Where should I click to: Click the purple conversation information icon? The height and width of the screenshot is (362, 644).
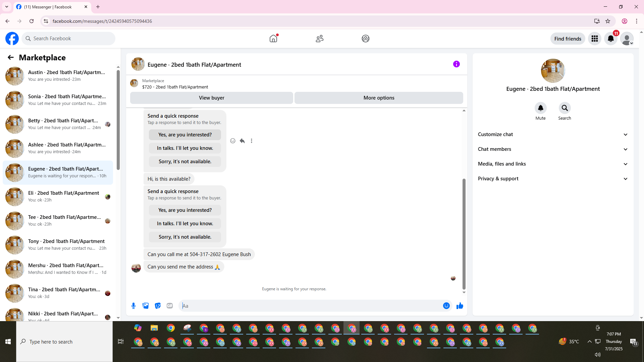[456, 64]
